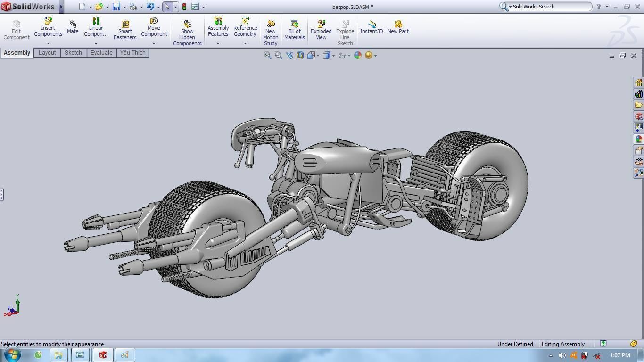Viewport: 644px width, 362px height.
Task: Undo the last action with the Undo arrow
Action: (150, 7)
